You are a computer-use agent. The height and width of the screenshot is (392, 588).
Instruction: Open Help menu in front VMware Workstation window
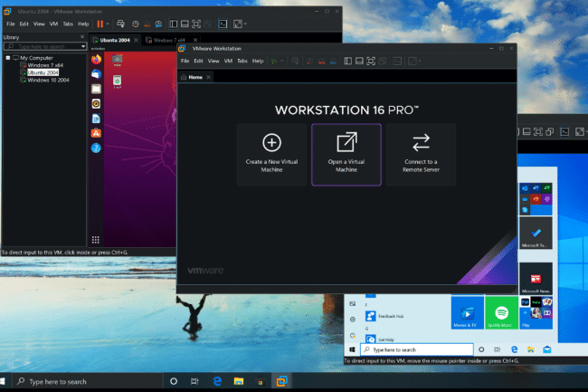click(x=258, y=61)
